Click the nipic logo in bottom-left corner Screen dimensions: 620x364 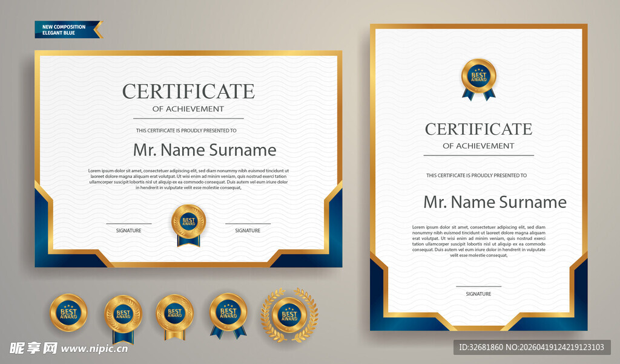point(33,348)
